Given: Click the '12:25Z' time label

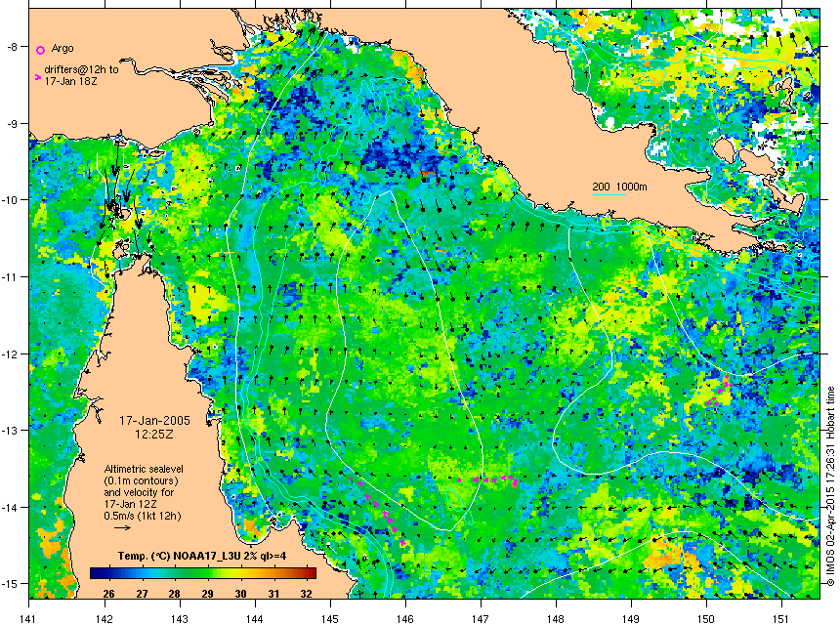Looking at the screenshot, I should 154,435.
